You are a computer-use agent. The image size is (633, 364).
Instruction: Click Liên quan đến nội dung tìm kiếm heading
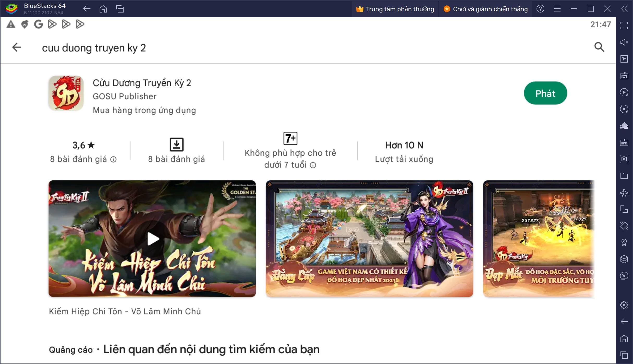(x=211, y=349)
